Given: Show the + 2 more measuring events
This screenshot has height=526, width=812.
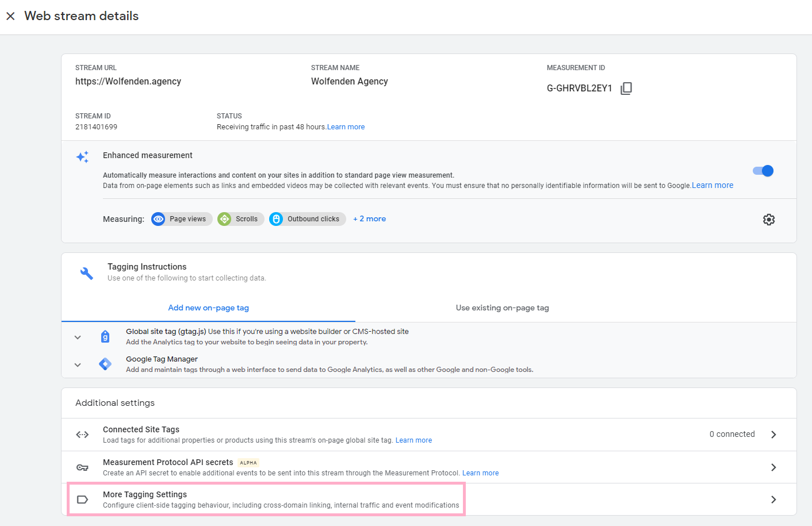Looking at the screenshot, I should [370, 219].
